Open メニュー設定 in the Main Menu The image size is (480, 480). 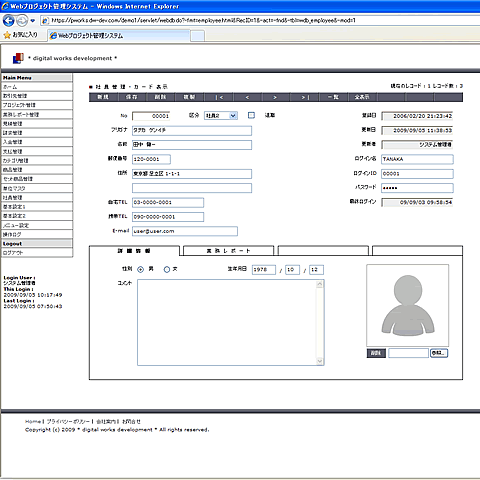(37, 225)
